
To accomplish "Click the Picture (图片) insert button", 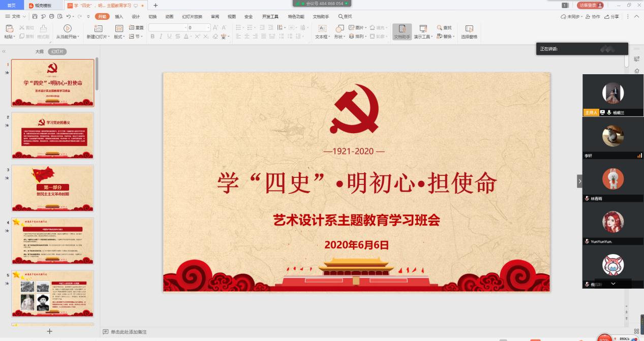I will [357, 27].
